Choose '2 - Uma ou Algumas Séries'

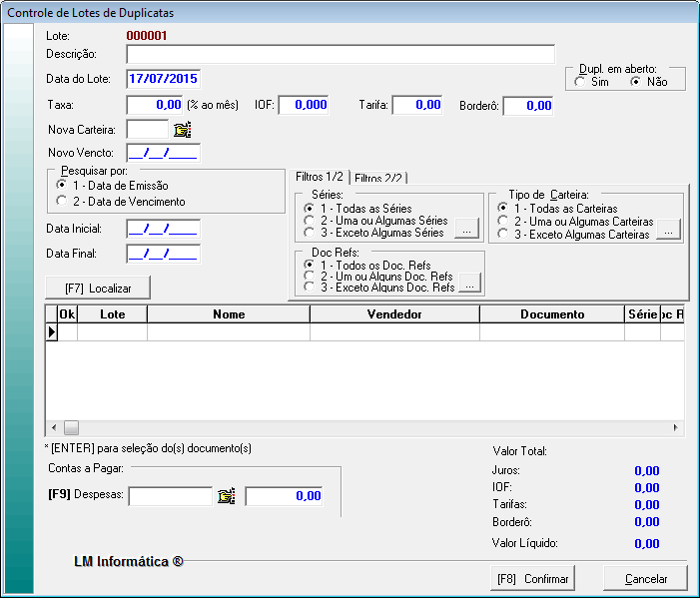click(x=309, y=220)
